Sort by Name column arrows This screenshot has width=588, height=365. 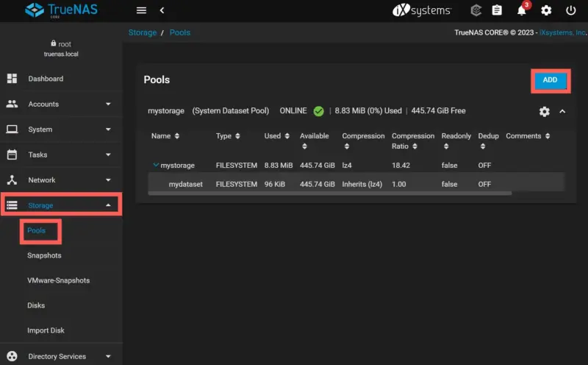pos(177,136)
